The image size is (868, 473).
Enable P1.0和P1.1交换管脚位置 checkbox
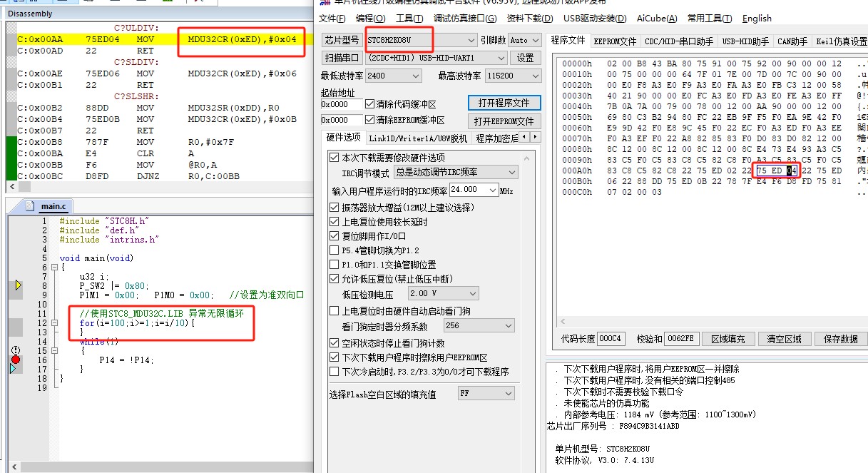pyautogui.click(x=335, y=265)
